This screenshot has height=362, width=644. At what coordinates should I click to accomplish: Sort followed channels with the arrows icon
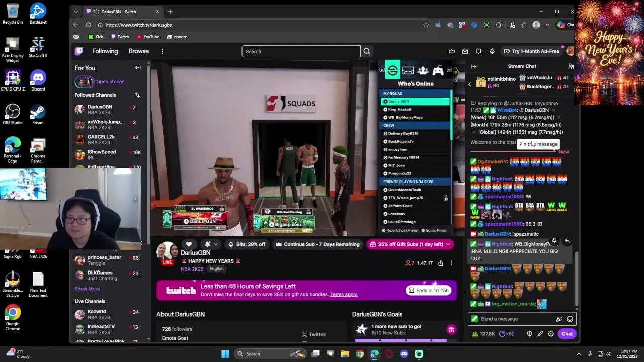pos(137,95)
